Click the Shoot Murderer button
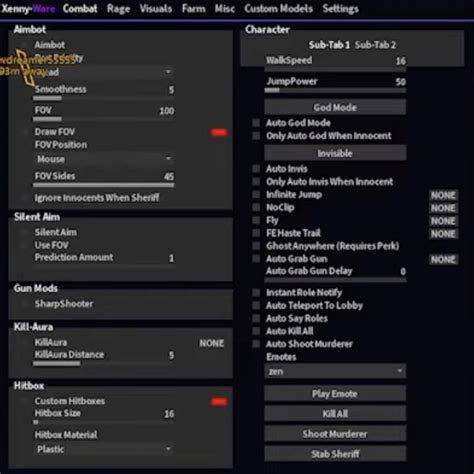This screenshot has width=474, height=474. click(x=335, y=434)
